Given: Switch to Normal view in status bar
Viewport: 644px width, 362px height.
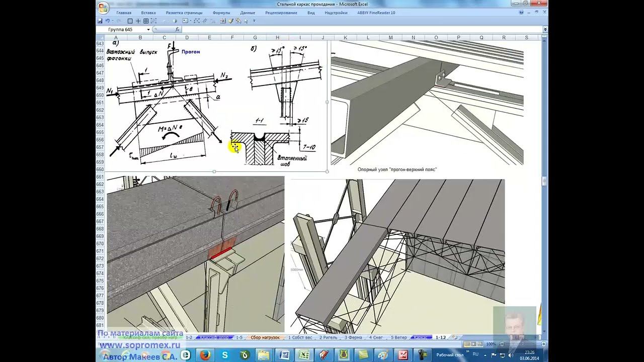Looking at the screenshot, I should pyautogui.click(x=467, y=344).
